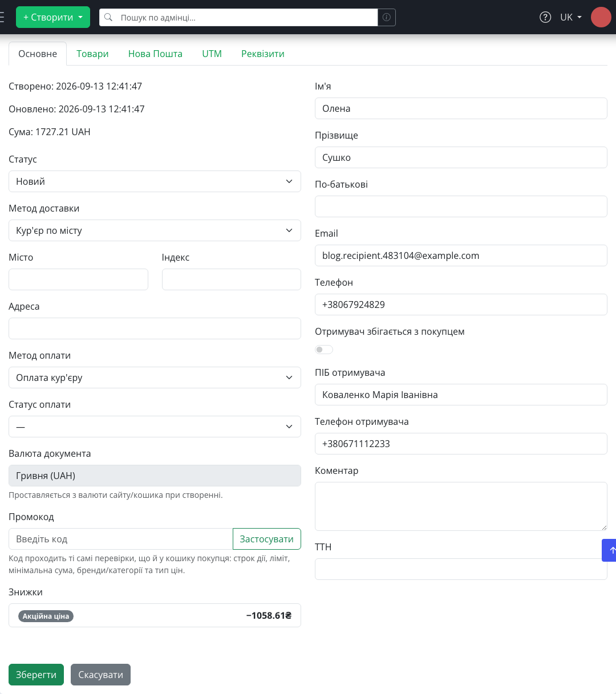
Task: Click the Адреса input field
Action: click(155, 328)
